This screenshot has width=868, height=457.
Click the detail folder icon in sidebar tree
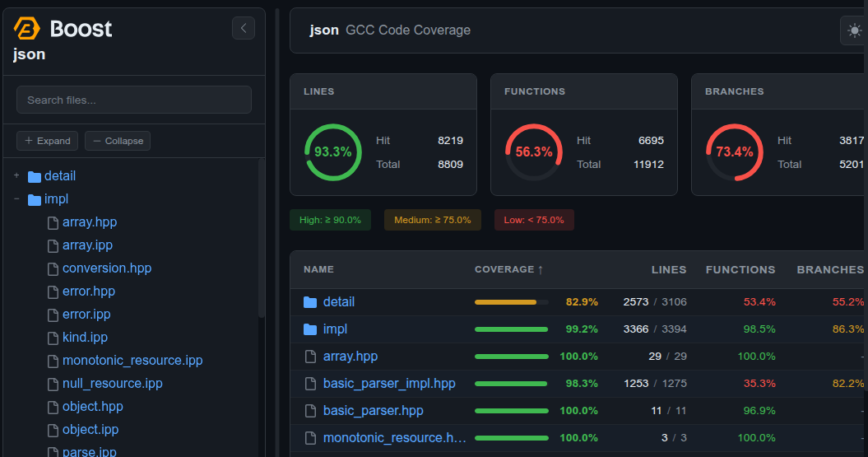pos(35,176)
